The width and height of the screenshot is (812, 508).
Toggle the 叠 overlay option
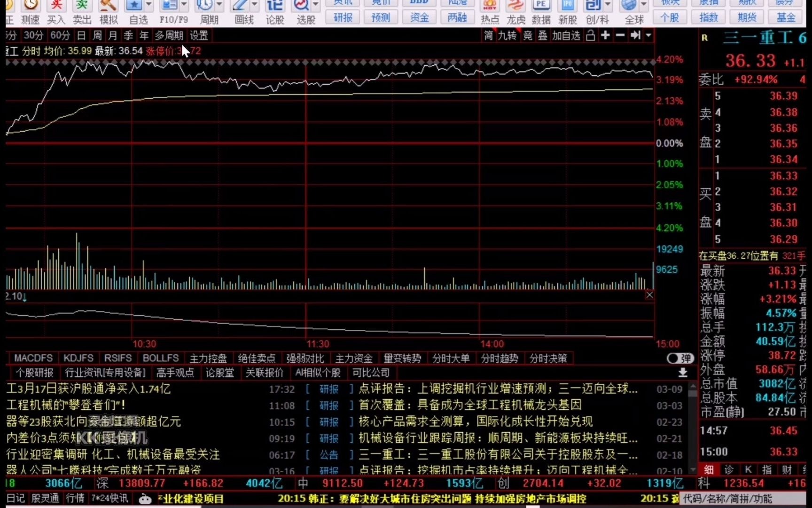coord(543,35)
